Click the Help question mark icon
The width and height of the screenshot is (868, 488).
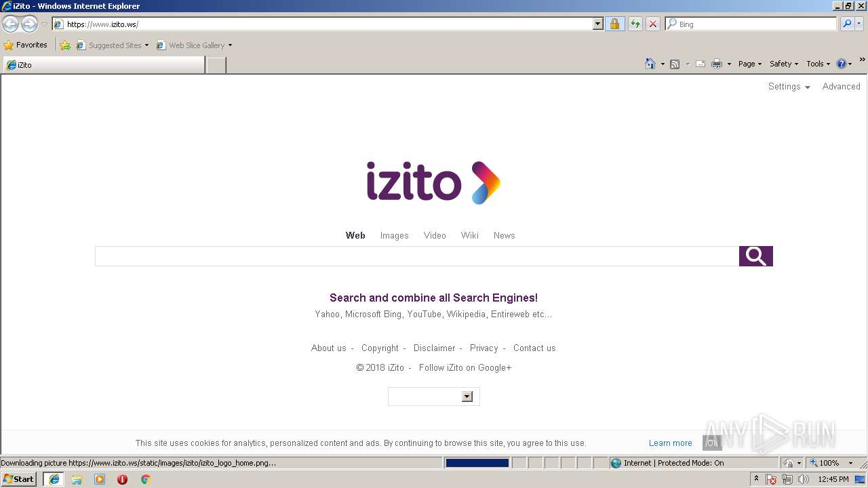(842, 64)
